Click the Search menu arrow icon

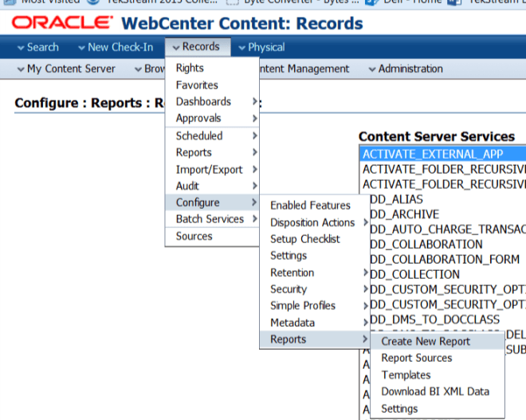(x=21, y=48)
